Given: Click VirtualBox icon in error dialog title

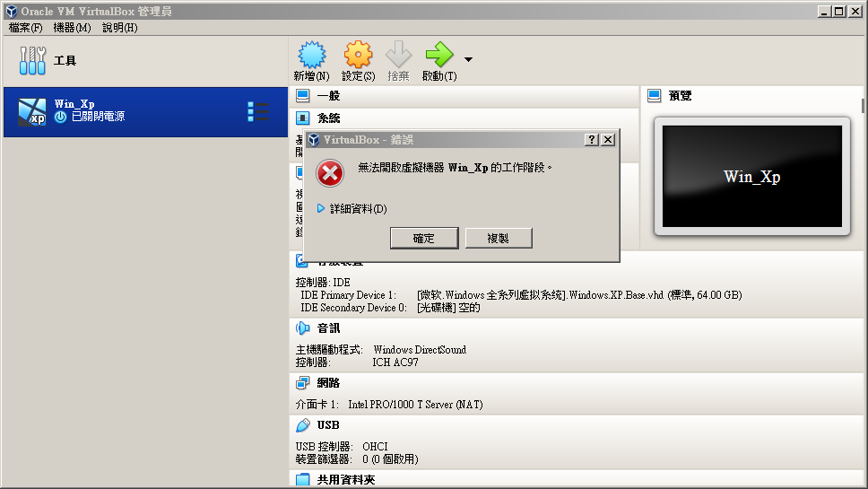Looking at the screenshot, I should [x=314, y=140].
